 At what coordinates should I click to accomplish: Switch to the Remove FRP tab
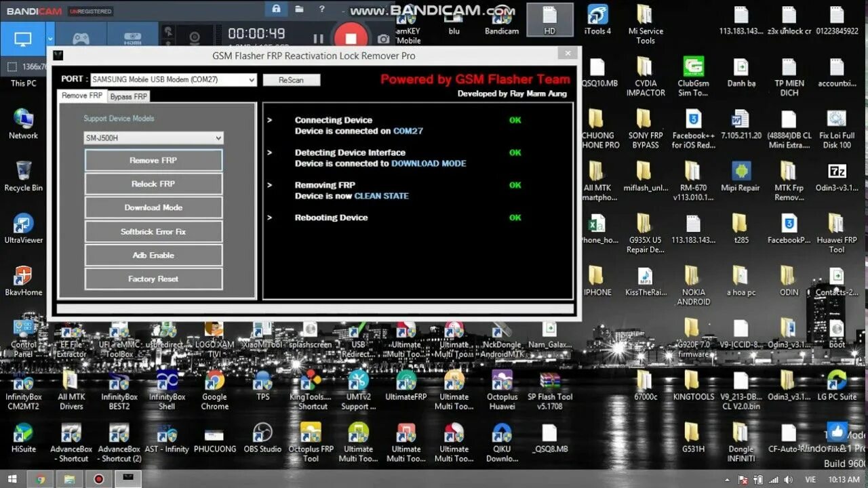tap(82, 96)
